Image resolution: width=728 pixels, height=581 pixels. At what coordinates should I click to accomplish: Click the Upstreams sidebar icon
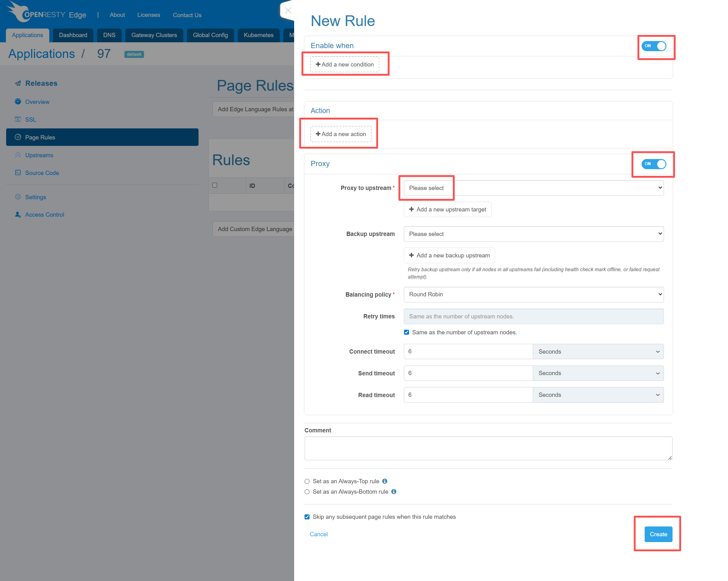tap(18, 155)
